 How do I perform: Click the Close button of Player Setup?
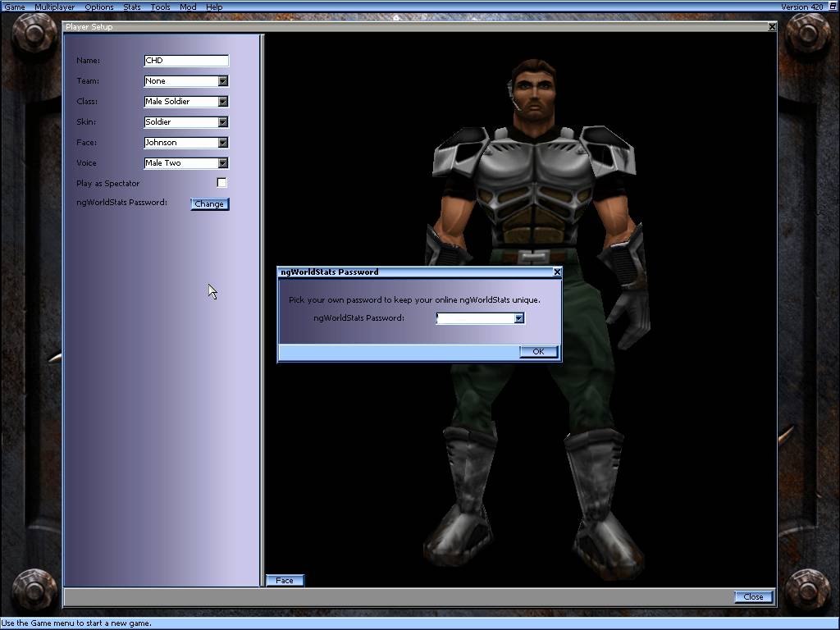click(753, 597)
